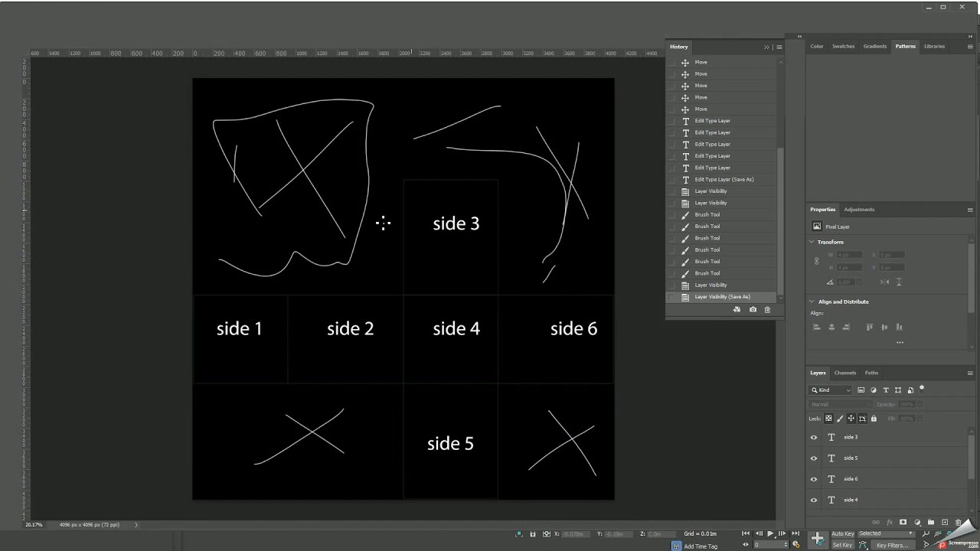
Task: Delete current history state with trash icon
Action: (767, 309)
